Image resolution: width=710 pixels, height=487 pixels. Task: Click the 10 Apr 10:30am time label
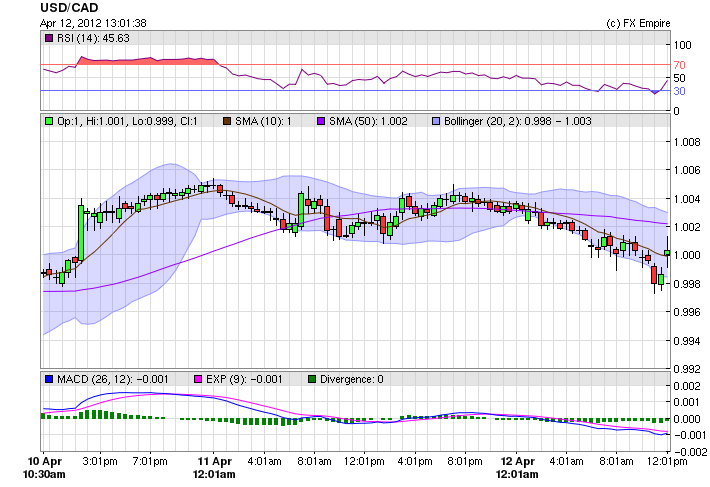44,468
